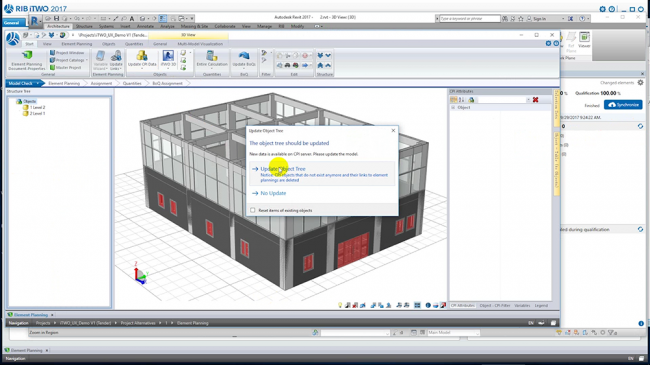Click Sign In in Revit title bar

(539, 19)
